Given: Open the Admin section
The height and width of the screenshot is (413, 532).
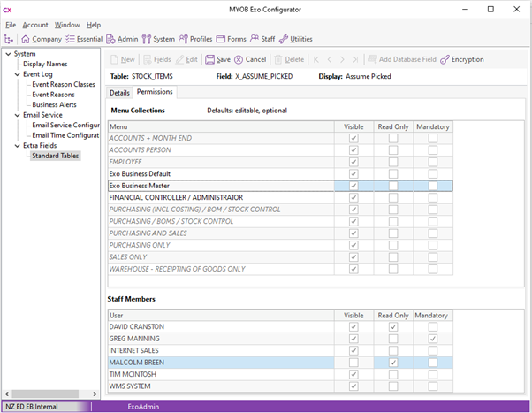Looking at the screenshot, I should pyautogui.click(x=122, y=40).
